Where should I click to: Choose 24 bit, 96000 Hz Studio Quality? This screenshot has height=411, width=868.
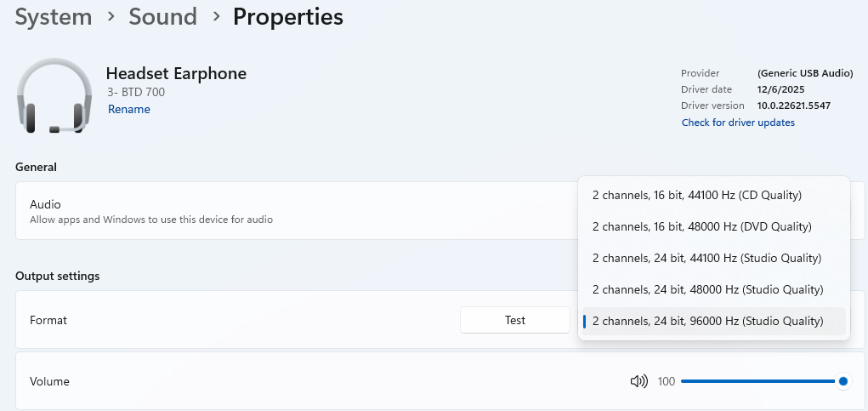point(707,321)
